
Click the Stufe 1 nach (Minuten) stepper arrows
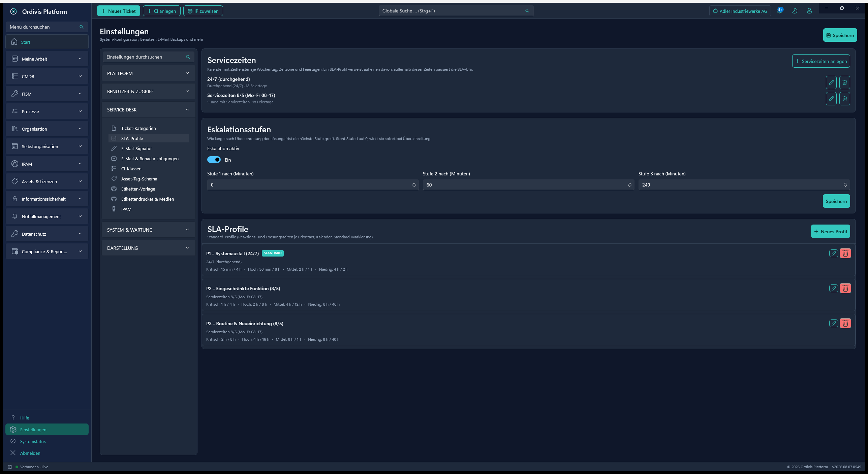(x=414, y=185)
